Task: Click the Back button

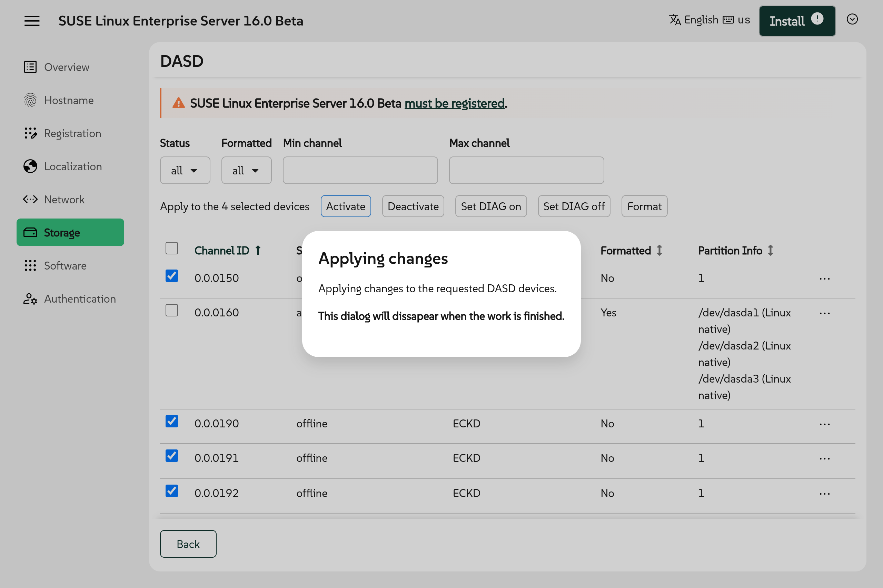Action: (x=188, y=544)
